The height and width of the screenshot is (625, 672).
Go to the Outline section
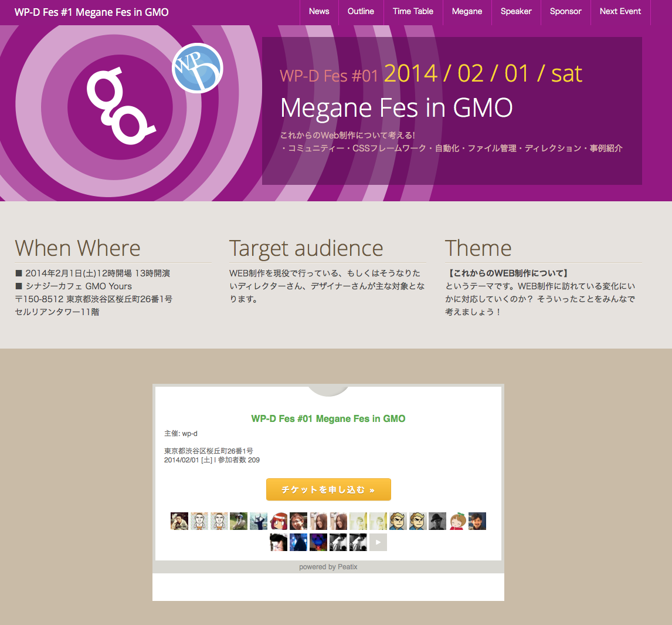point(361,12)
